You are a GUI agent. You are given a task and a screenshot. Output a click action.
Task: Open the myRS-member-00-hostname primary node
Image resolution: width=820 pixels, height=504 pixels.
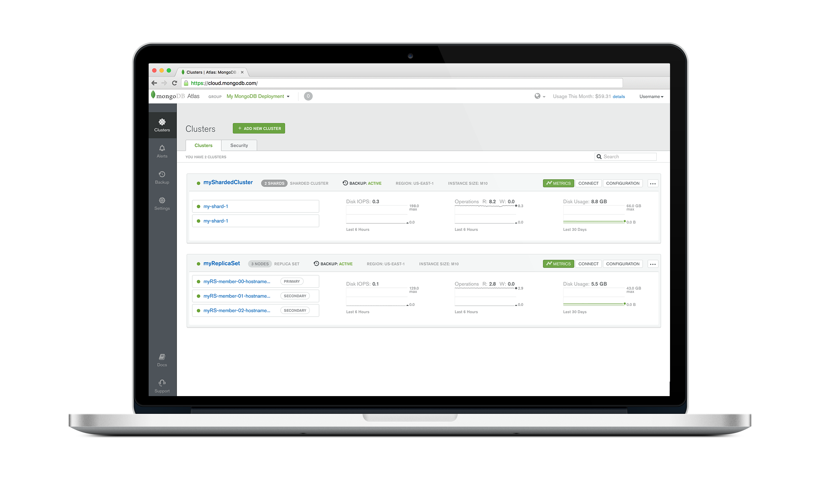coord(237,281)
